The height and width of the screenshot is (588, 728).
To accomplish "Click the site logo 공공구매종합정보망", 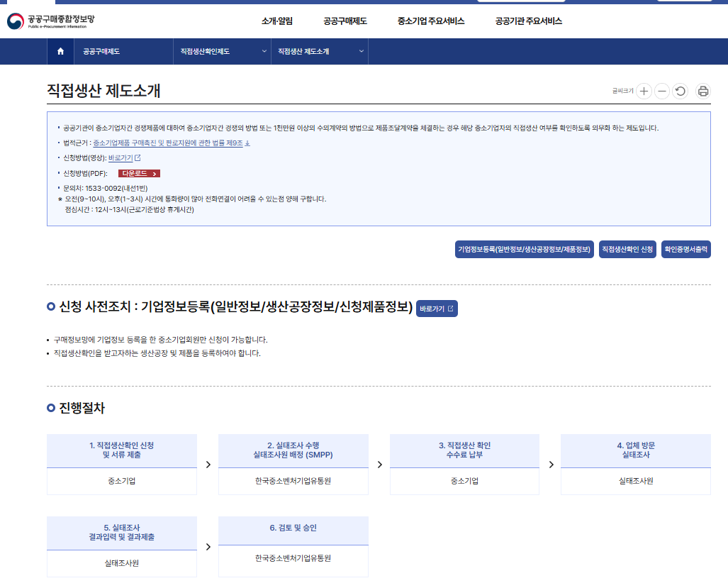I will 51,21.
